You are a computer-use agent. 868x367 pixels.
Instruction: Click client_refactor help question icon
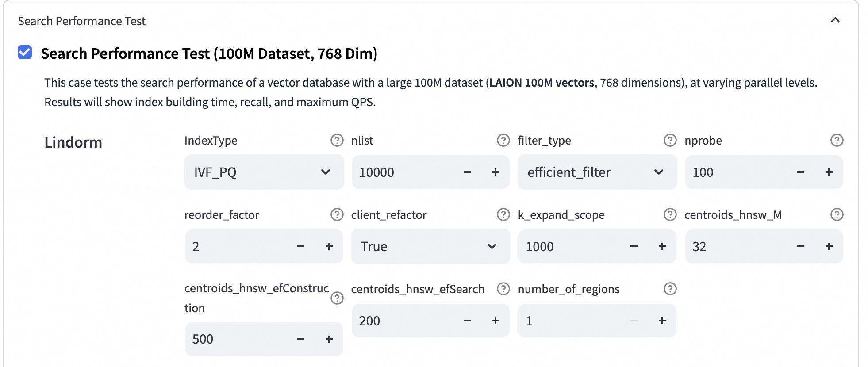[503, 215]
